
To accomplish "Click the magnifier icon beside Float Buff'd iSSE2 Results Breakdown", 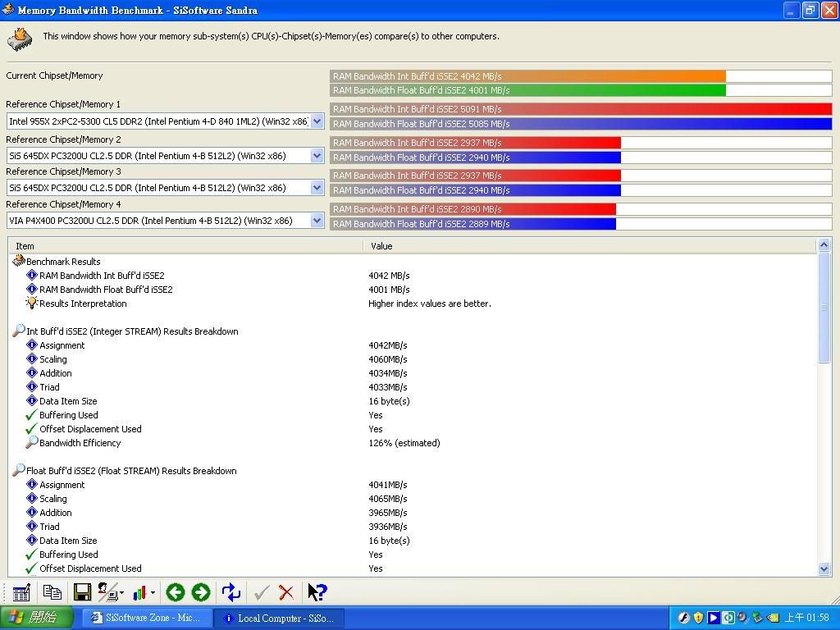I will click(19, 470).
